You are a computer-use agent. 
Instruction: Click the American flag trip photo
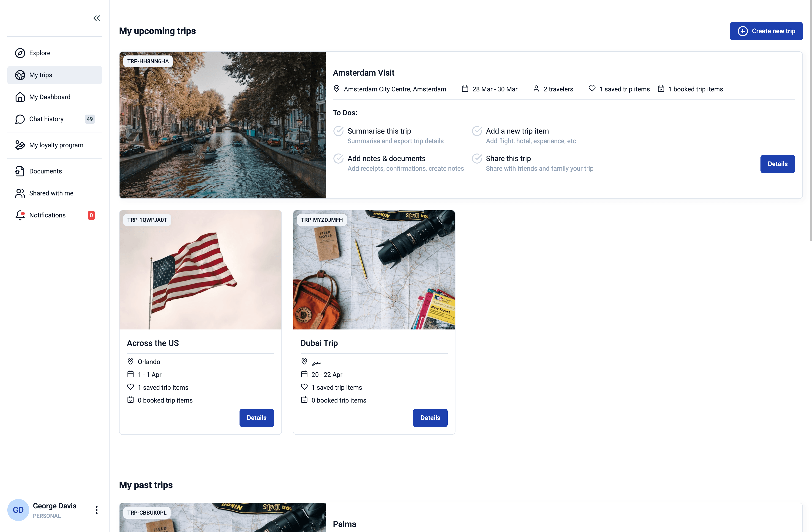[x=201, y=270]
